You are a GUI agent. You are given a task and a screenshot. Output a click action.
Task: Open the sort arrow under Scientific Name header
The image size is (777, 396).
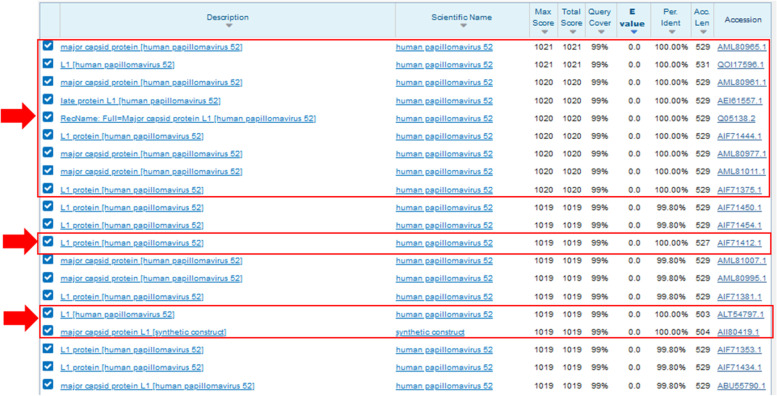(x=463, y=26)
